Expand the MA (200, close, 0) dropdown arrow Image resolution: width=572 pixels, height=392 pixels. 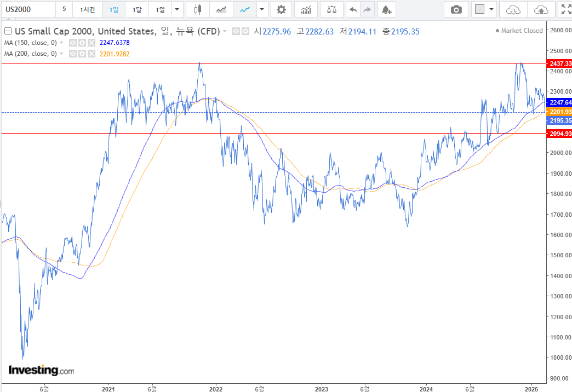[61, 54]
